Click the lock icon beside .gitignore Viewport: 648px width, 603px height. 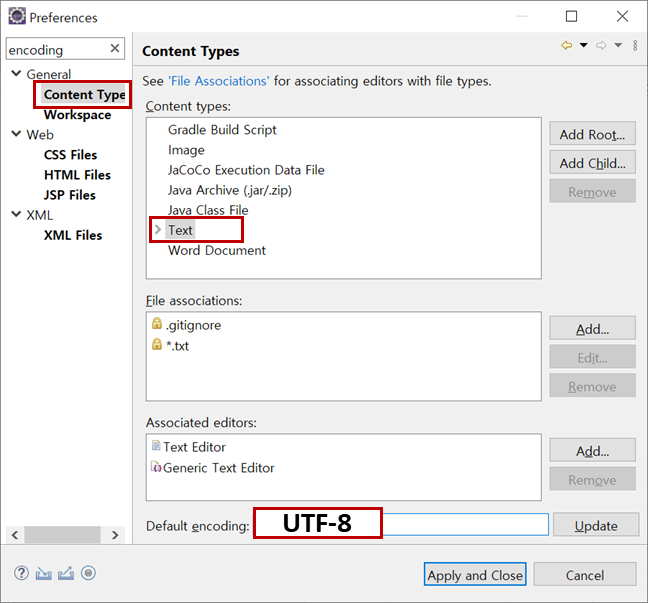point(157,323)
